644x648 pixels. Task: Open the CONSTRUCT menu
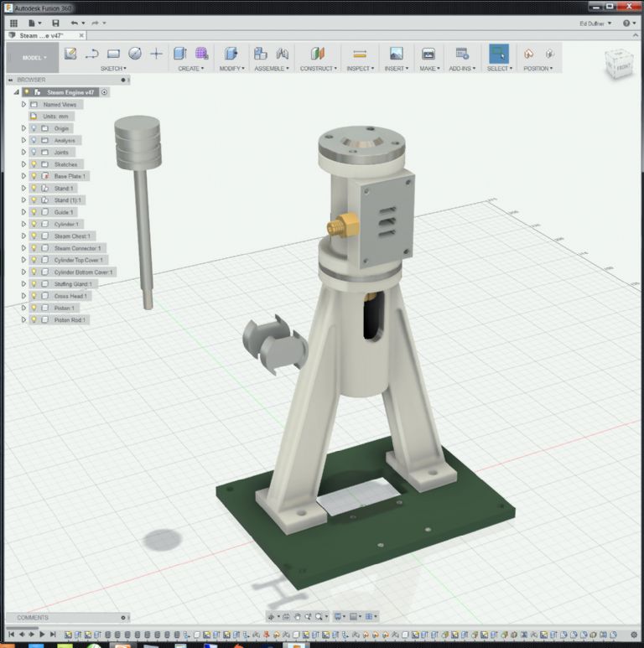pyautogui.click(x=319, y=69)
